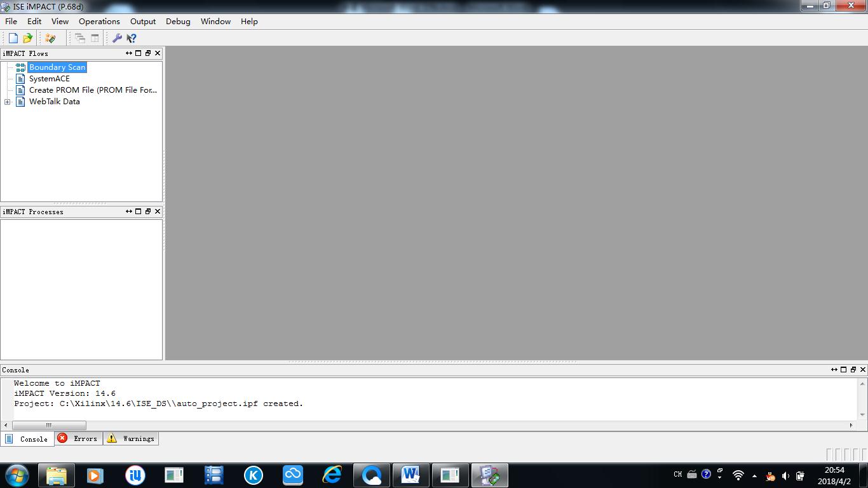The image size is (868, 488).
Task: Select SystemACE in iMPACT Flows
Action: [49, 79]
